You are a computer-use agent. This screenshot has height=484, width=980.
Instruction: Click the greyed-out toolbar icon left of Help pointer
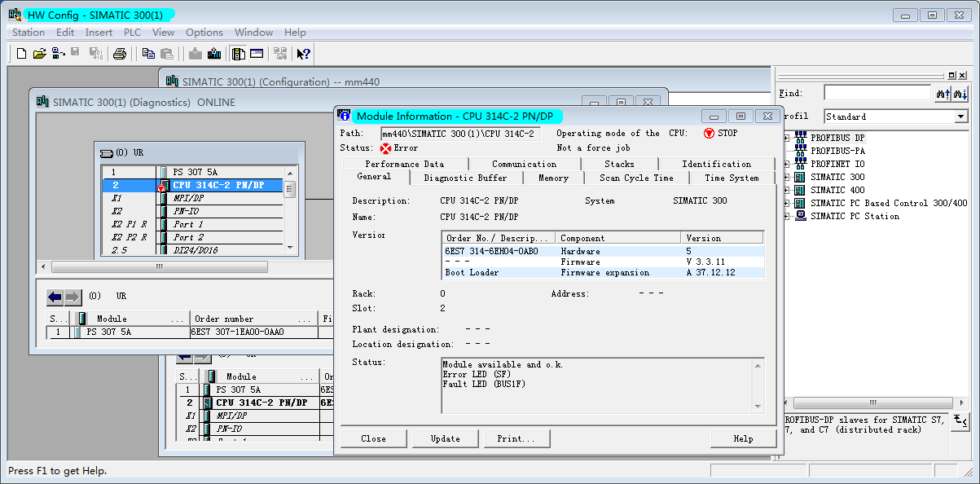[x=280, y=54]
